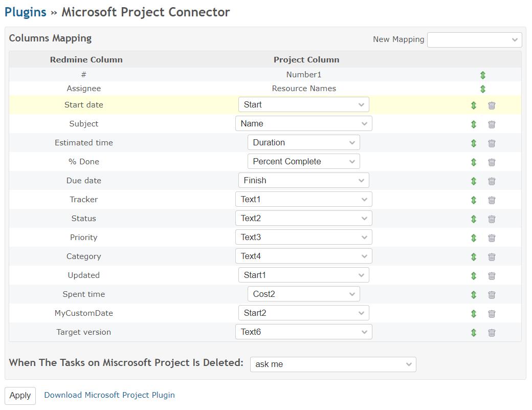Click the 'Columns Mapping' section heading
Screen dimensions: 532x410
[50, 38]
